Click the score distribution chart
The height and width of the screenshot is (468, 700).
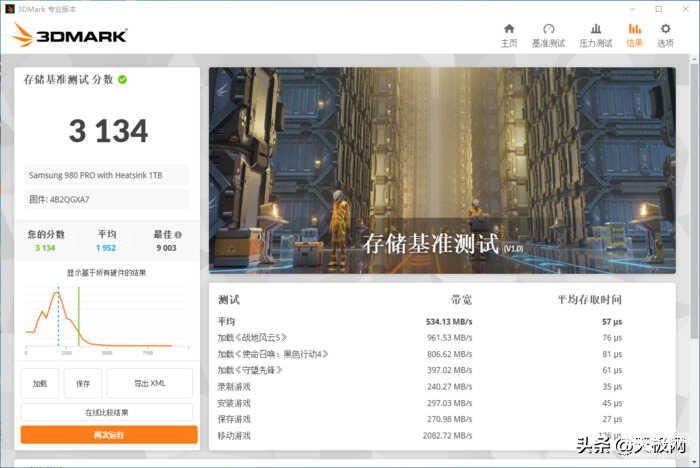pyautogui.click(x=105, y=318)
